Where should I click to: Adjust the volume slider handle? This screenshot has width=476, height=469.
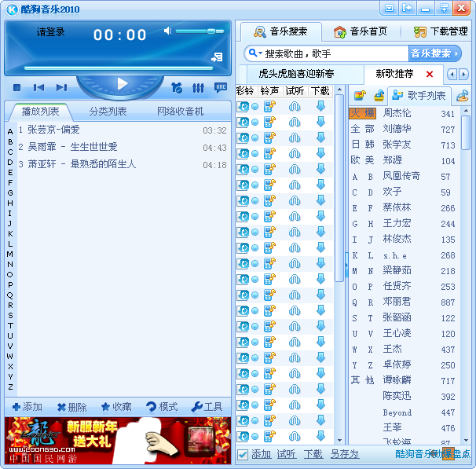click(x=211, y=31)
